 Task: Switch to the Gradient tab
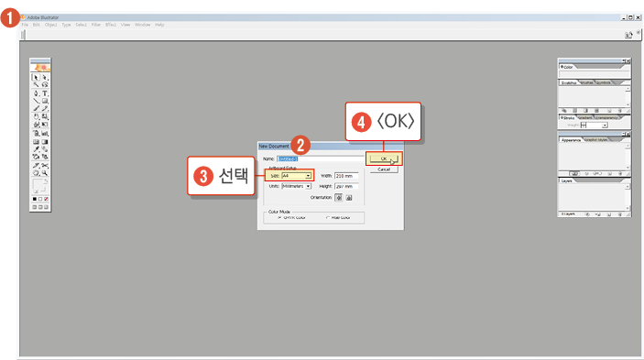(585, 118)
